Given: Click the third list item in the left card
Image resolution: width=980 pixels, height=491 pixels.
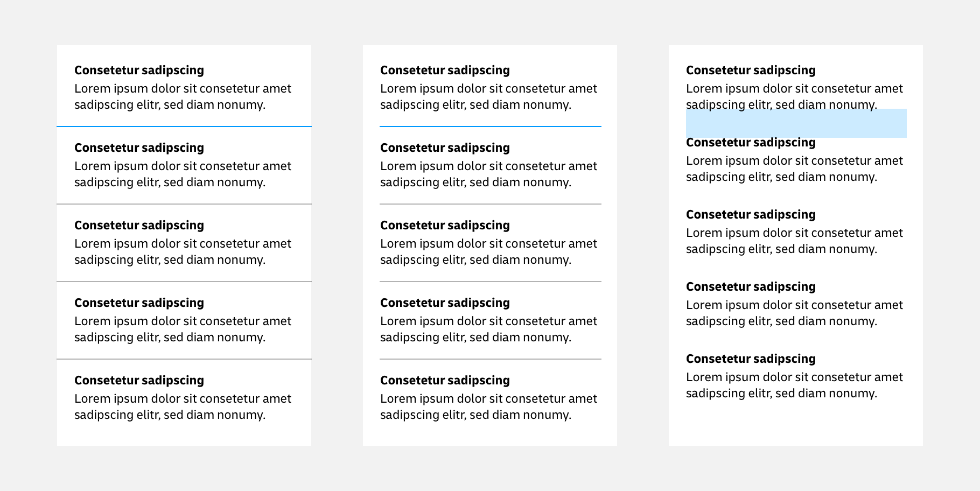Looking at the screenshot, I should click(x=183, y=243).
